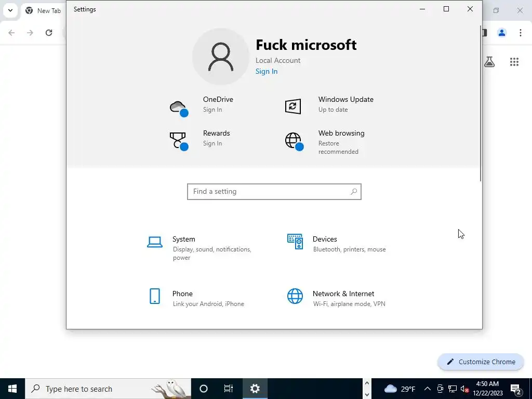
Task: Click the muted volume tray icon
Action: (x=464, y=389)
